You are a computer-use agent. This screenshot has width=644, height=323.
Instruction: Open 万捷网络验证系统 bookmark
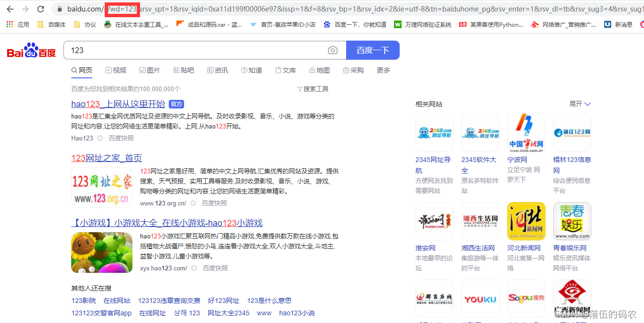pos(423,24)
